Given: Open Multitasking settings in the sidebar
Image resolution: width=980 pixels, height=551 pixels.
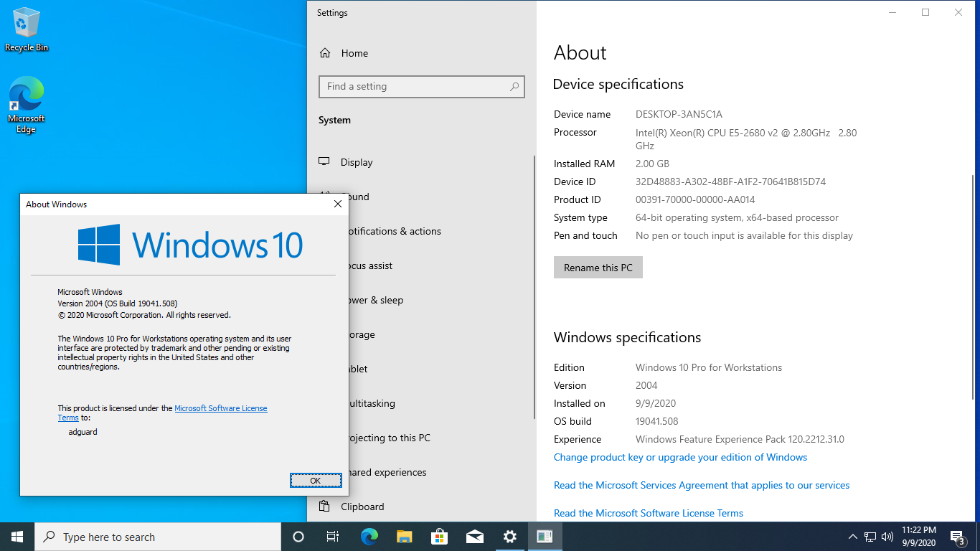Looking at the screenshot, I should pyautogui.click(x=372, y=403).
